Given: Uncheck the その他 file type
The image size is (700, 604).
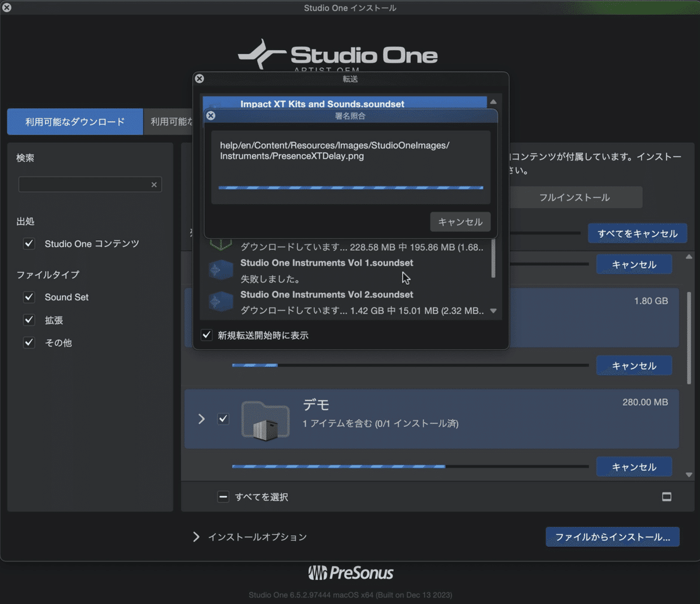Looking at the screenshot, I should pos(29,343).
